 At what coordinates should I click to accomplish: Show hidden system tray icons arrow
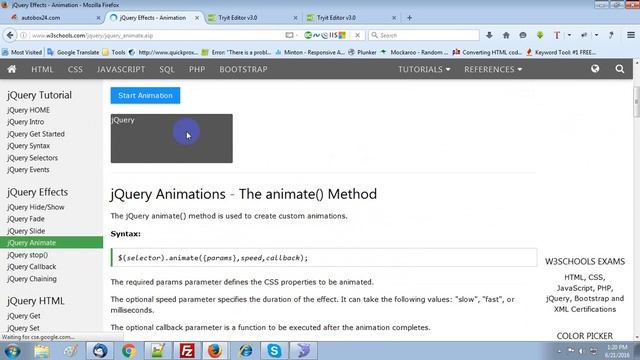[x=559, y=351]
